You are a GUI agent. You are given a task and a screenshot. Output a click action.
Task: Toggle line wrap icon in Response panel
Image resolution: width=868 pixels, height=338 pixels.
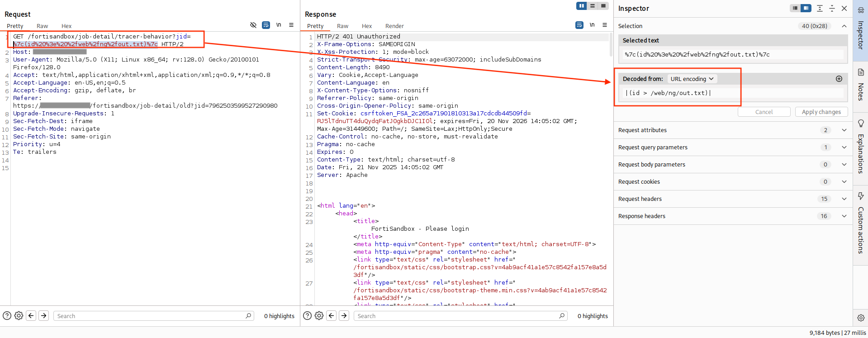click(x=579, y=25)
